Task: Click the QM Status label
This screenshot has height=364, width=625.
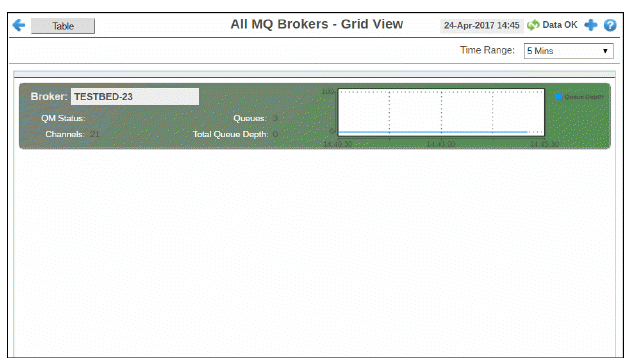Action: 63,118
